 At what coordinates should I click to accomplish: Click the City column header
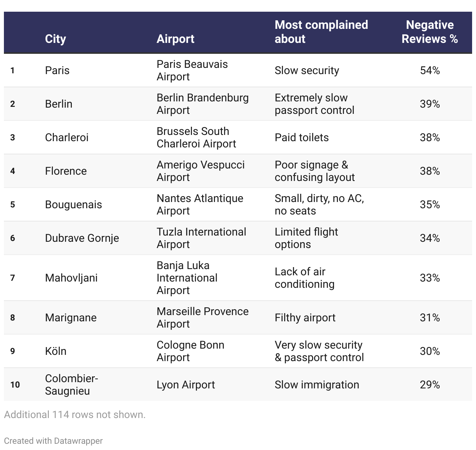(x=55, y=39)
